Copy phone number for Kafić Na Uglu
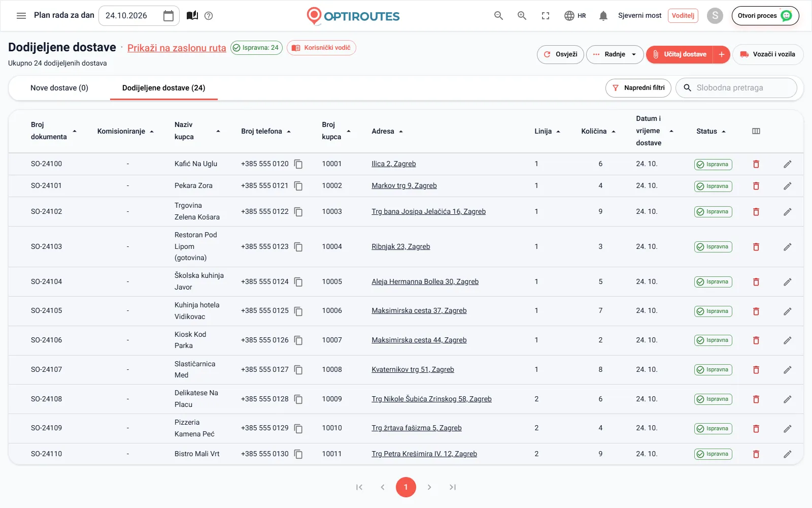Image resolution: width=812 pixels, height=508 pixels. click(298, 164)
